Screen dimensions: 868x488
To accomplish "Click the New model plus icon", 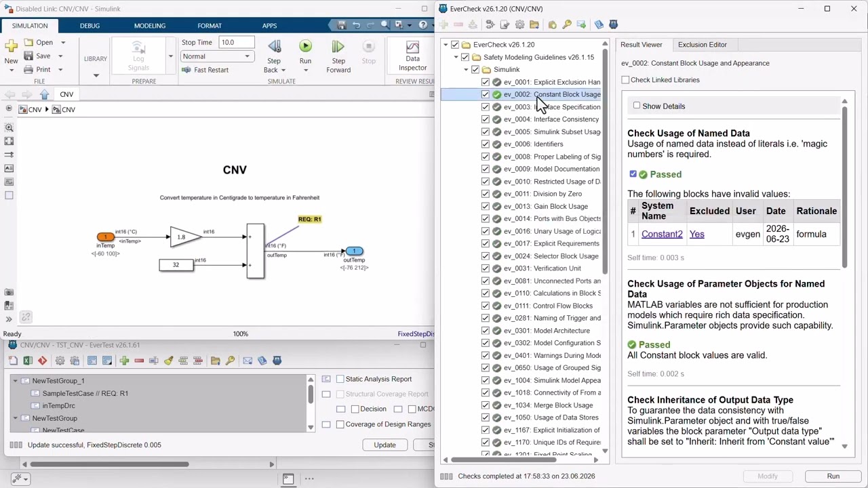I will pyautogui.click(x=11, y=46).
